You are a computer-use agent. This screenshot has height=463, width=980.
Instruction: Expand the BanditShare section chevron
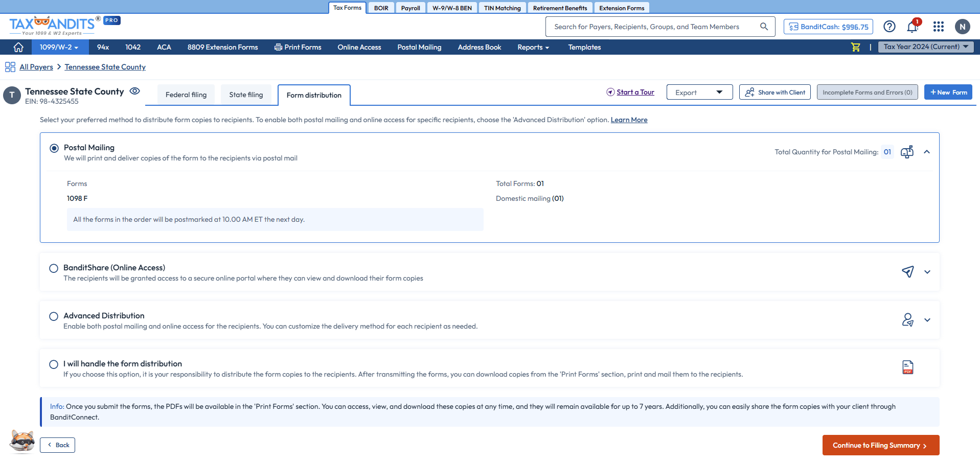point(927,272)
